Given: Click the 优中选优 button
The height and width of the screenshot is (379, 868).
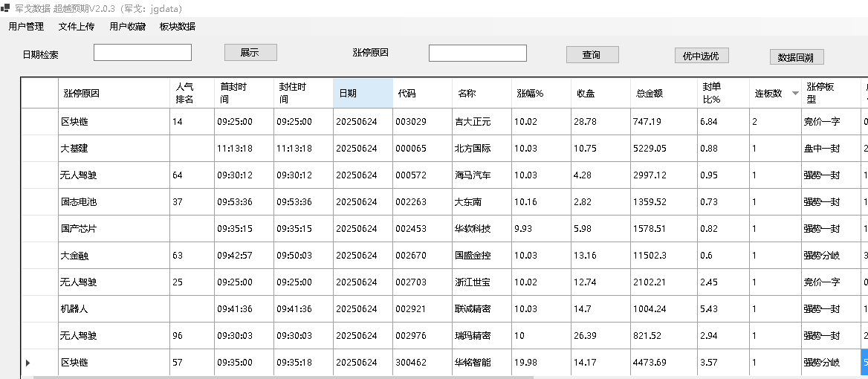Looking at the screenshot, I should point(701,55).
